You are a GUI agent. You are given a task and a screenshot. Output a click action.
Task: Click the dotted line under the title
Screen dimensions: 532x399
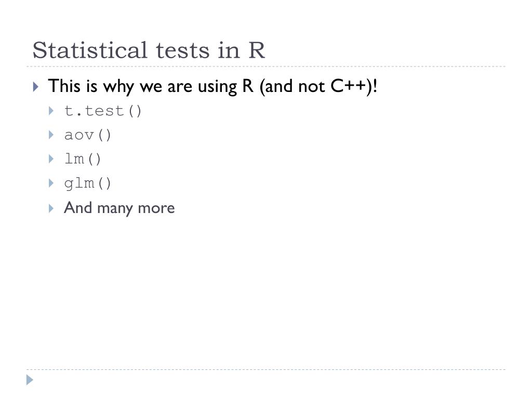[x=266, y=66]
